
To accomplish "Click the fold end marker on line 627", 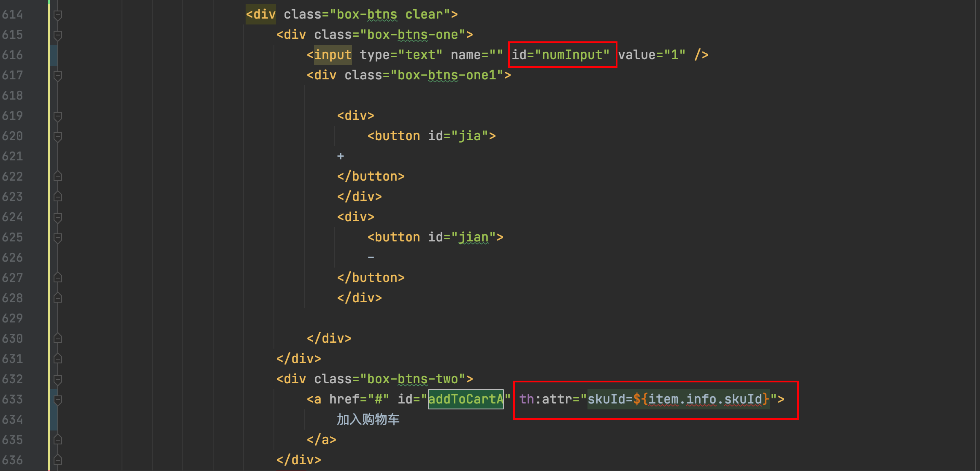I will [x=58, y=278].
